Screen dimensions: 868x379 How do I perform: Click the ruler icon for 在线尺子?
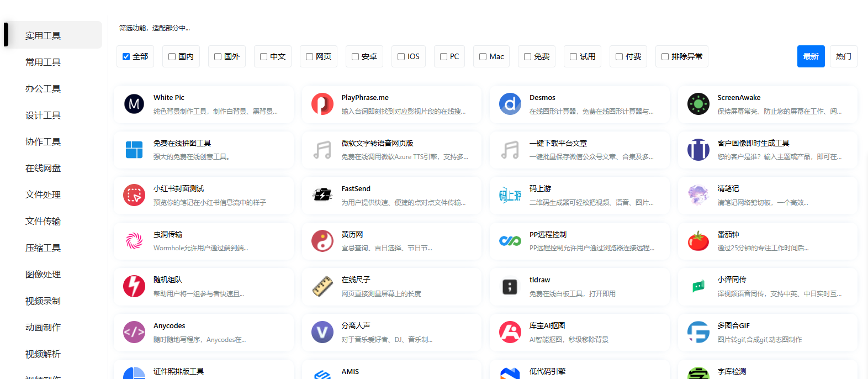(322, 286)
